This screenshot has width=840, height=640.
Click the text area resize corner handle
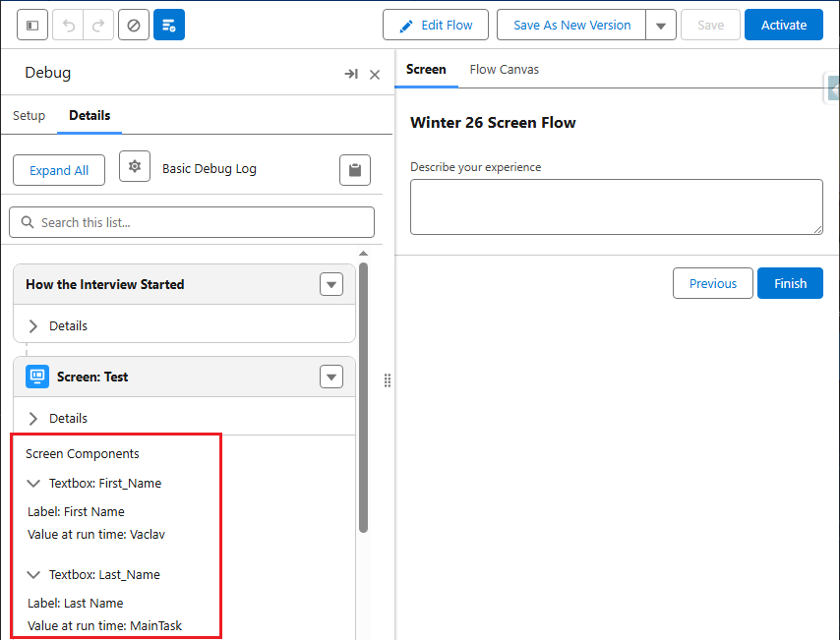(817, 229)
